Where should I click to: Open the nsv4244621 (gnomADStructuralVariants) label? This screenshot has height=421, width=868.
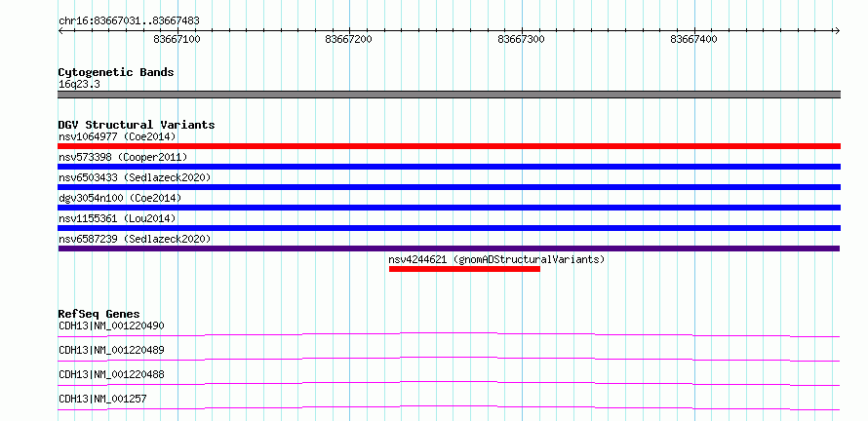(496, 259)
